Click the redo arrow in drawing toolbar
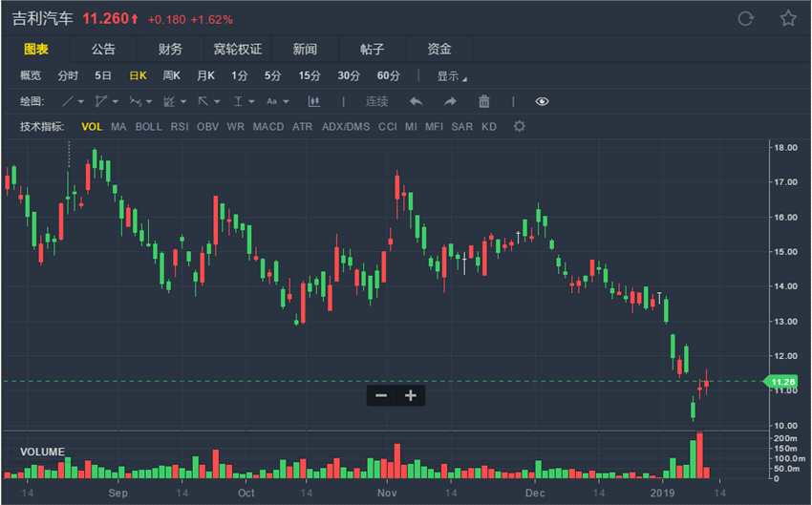The image size is (812, 505). [x=450, y=101]
